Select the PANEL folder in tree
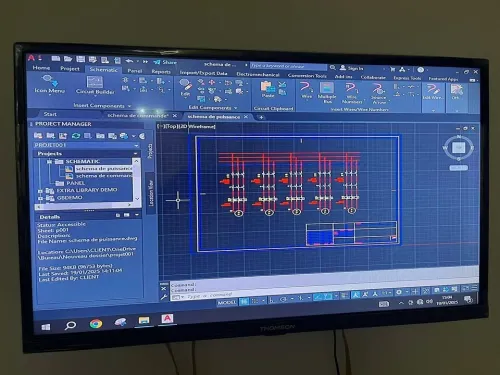The width and height of the screenshot is (500, 375). (75, 183)
